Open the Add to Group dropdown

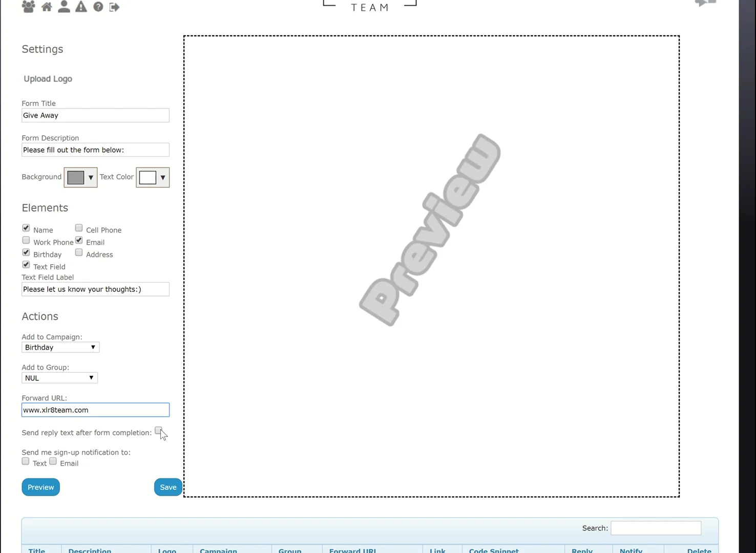point(59,378)
